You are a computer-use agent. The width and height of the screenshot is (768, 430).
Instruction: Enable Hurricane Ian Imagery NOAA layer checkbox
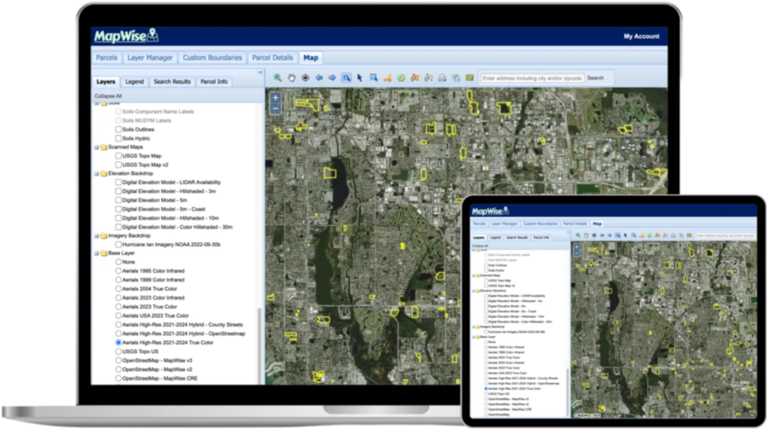118,244
